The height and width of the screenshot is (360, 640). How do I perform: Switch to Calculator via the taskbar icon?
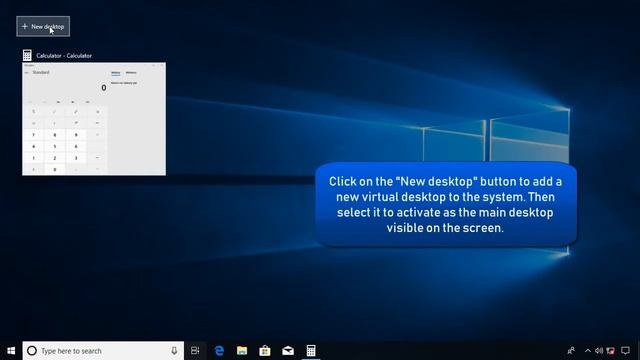click(311, 351)
